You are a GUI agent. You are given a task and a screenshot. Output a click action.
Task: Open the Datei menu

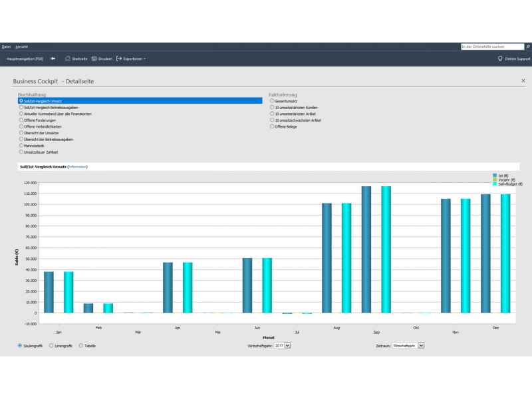pyautogui.click(x=6, y=47)
